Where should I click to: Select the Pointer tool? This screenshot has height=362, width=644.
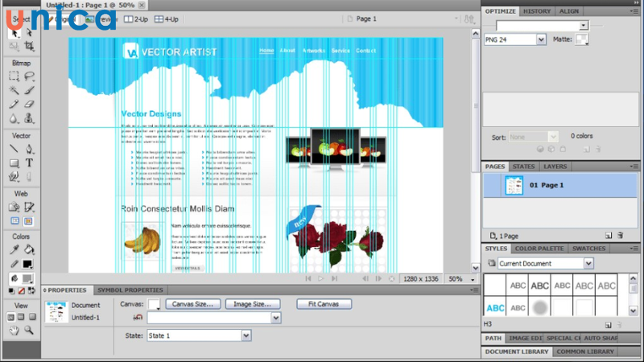[x=14, y=32]
